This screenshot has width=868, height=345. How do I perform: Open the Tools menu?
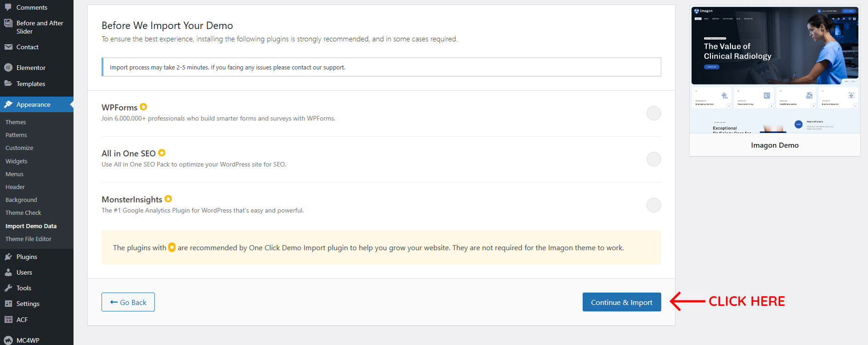[x=37, y=288]
